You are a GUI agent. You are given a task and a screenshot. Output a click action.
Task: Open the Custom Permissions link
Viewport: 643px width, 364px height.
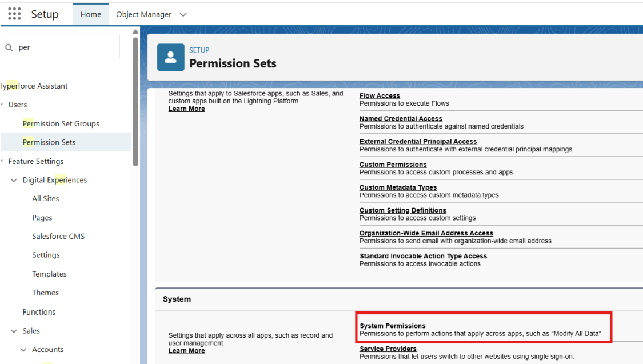(393, 164)
